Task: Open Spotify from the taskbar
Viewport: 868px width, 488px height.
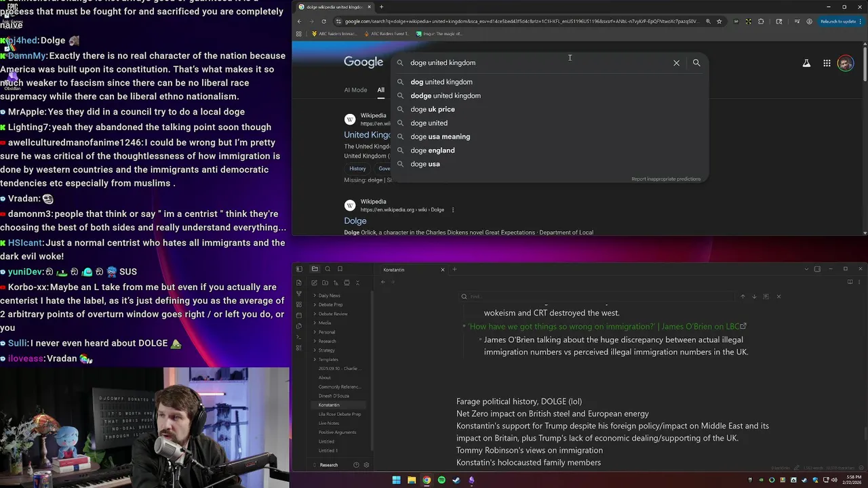Action: click(441, 480)
